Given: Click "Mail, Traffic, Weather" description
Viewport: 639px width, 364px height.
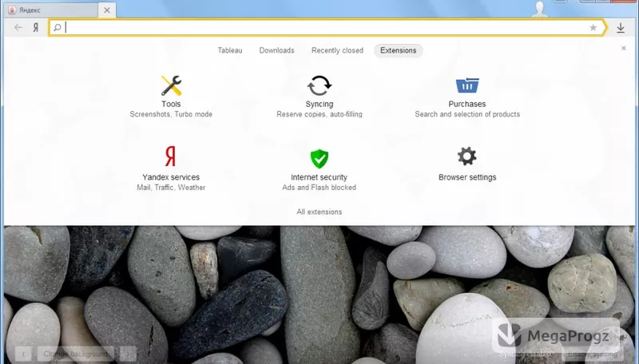Looking at the screenshot, I should (x=171, y=188).
